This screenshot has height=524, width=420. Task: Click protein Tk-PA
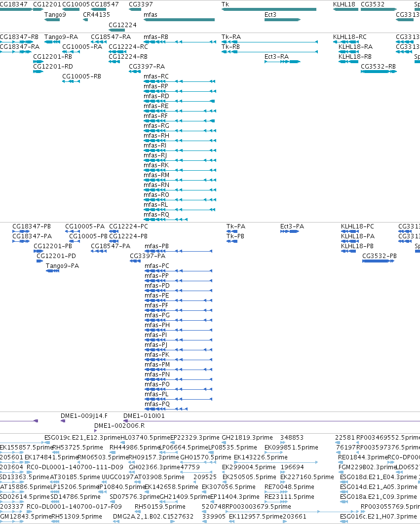click(236, 226)
